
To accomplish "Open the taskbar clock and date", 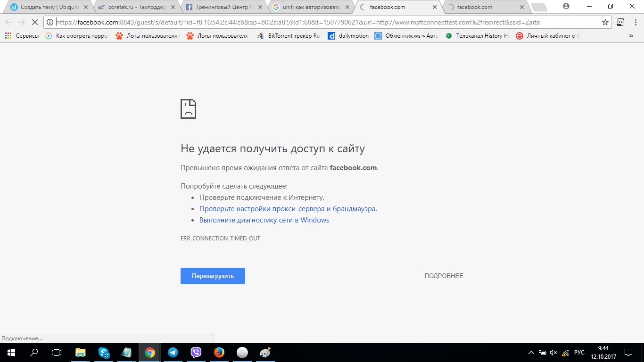I will (603, 353).
